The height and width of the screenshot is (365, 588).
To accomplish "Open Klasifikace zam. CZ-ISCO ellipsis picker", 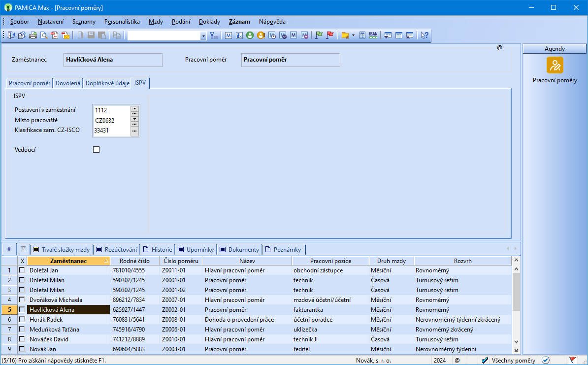I will 134,131.
